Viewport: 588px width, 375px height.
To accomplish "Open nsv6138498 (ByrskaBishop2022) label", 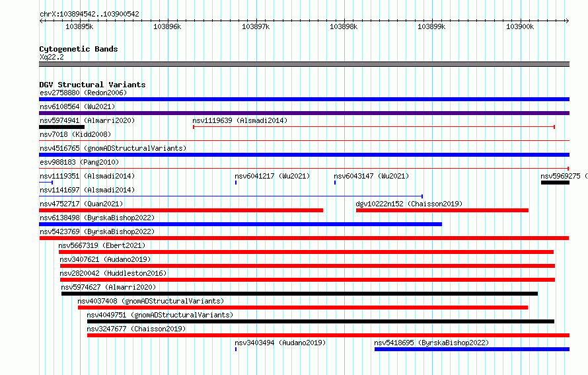I will pyautogui.click(x=97, y=218).
